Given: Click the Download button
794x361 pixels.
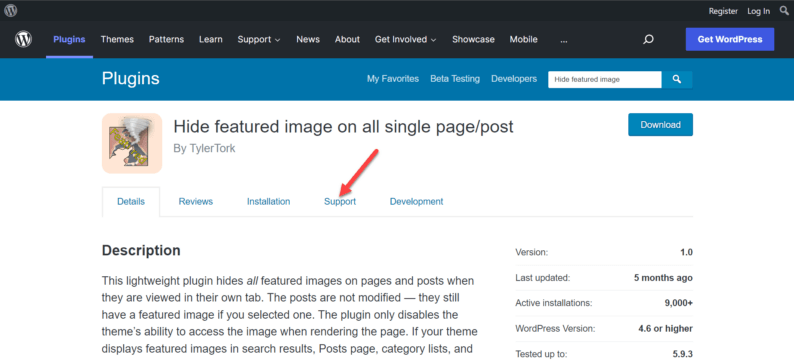Looking at the screenshot, I should coord(660,125).
